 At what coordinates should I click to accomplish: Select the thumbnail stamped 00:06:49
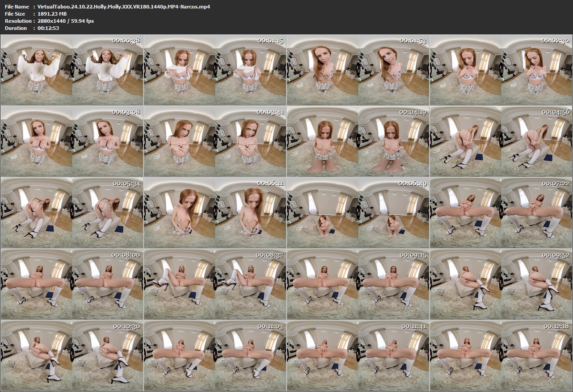click(x=358, y=213)
